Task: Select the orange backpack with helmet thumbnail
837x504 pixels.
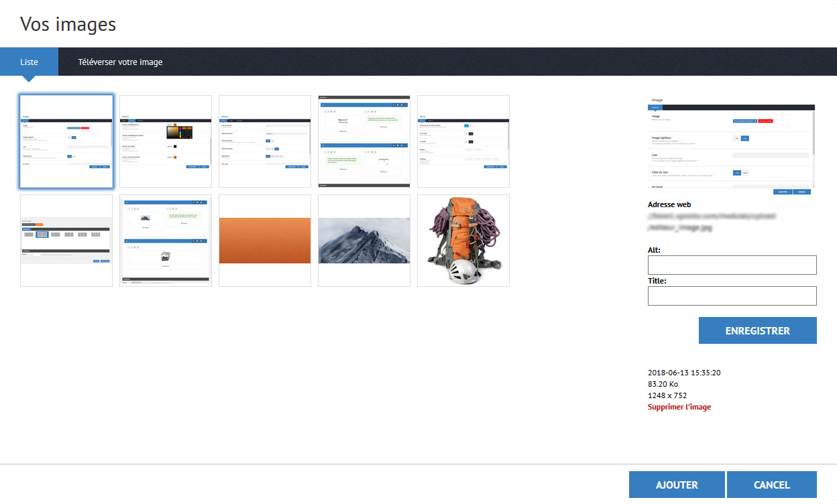Action: click(463, 241)
